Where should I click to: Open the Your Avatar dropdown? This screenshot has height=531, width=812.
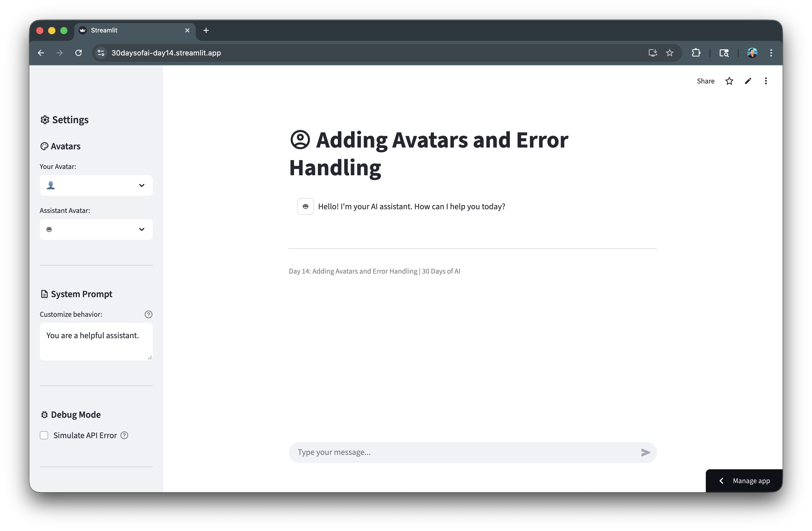point(96,185)
